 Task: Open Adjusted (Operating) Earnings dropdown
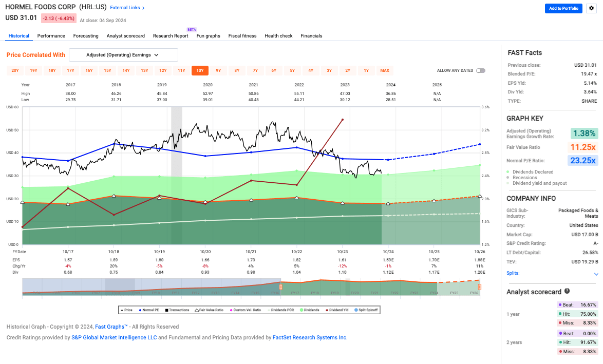pyautogui.click(x=123, y=55)
